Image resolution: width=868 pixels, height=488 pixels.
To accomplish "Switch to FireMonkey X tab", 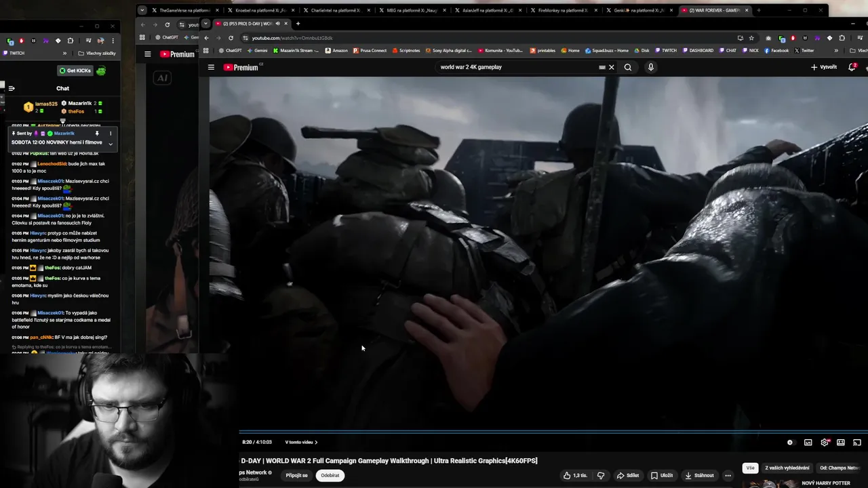I will click(x=562, y=10).
